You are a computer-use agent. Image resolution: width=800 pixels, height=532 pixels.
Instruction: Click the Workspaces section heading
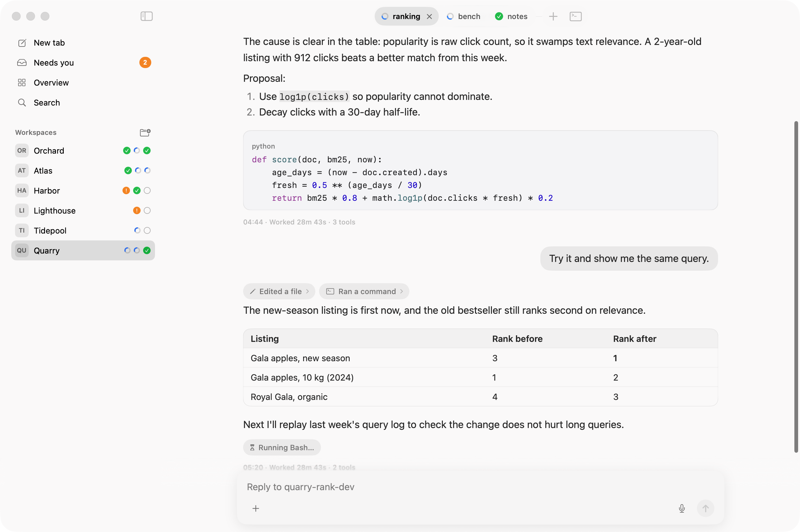tap(36, 133)
